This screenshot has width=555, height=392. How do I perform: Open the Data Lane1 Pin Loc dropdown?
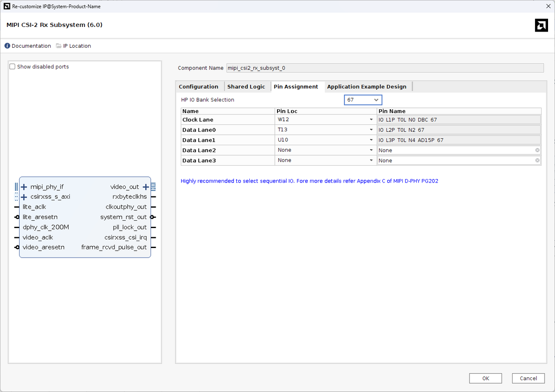tap(326, 140)
